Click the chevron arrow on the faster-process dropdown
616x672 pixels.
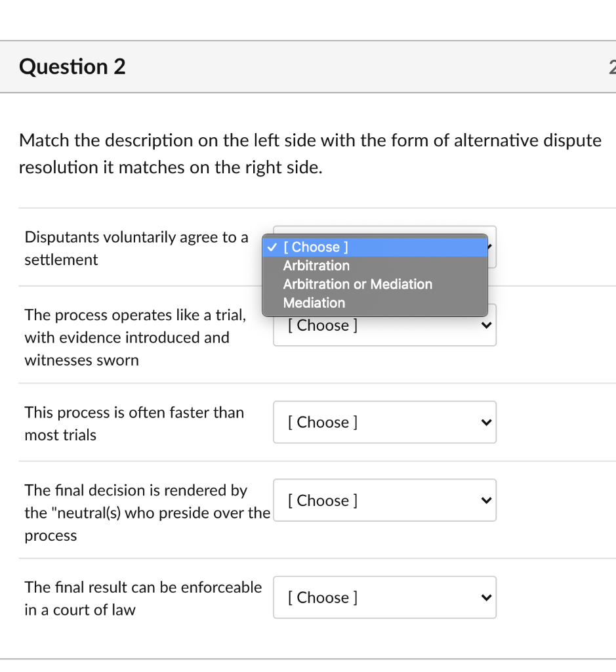pos(485,422)
